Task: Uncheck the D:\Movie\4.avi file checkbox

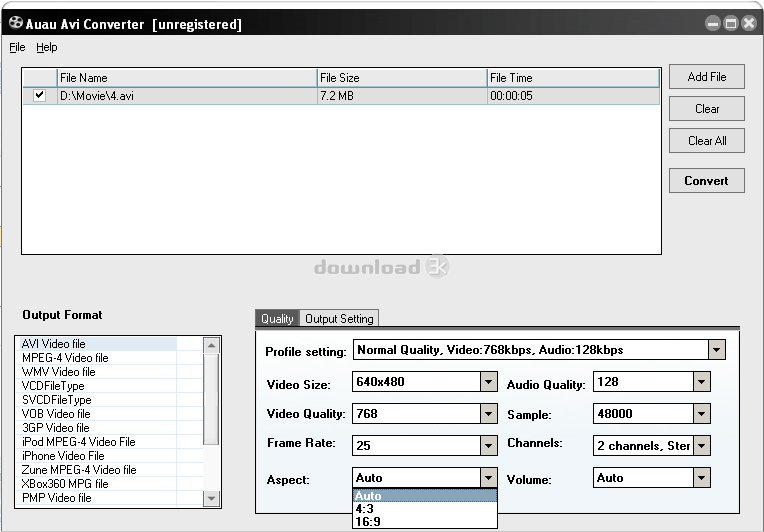Action: 39,95
